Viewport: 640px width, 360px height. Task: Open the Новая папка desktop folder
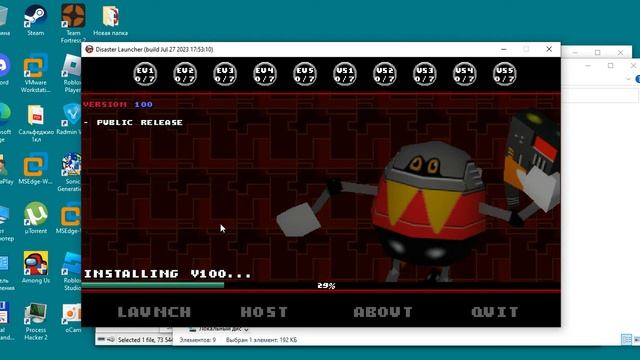point(110,20)
